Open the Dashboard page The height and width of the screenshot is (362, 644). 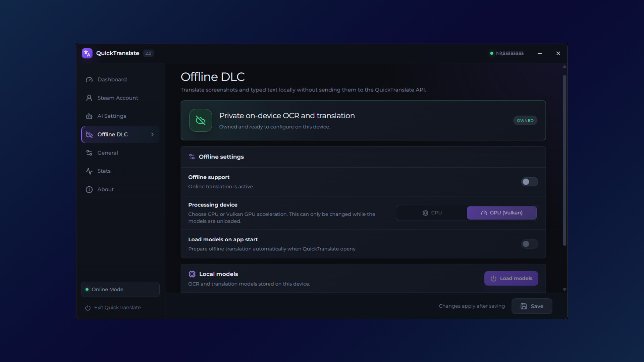click(120, 79)
